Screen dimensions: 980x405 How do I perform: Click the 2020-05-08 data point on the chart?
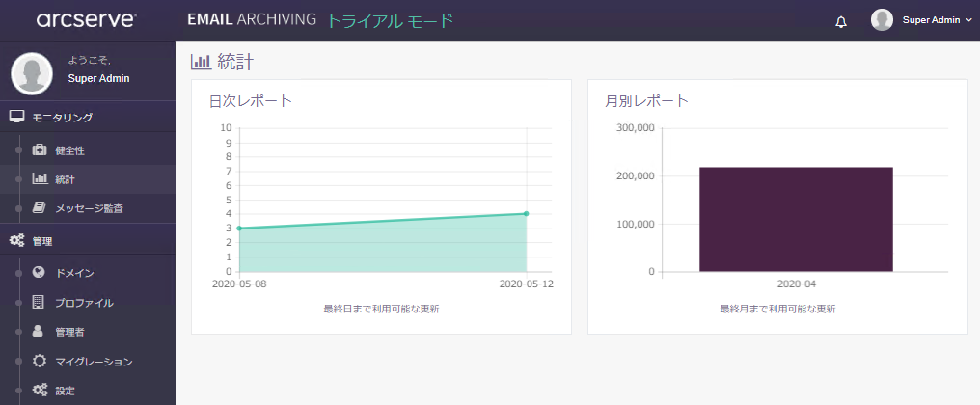(x=239, y=229)
